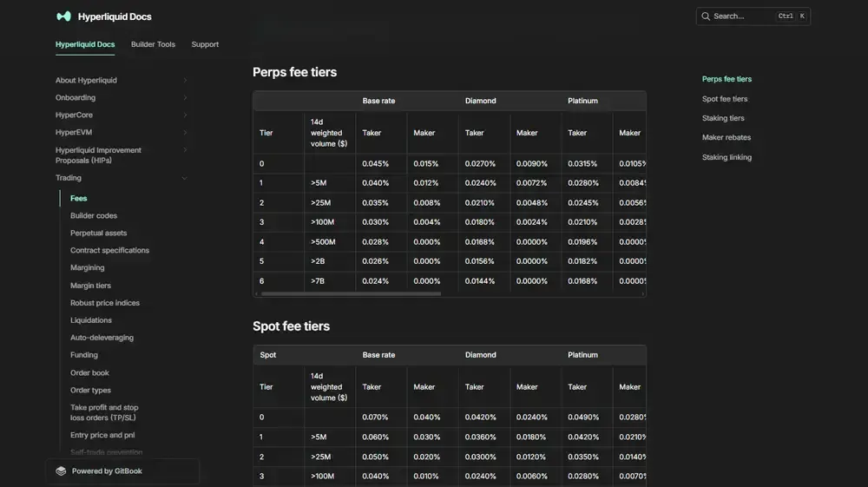Click Base rate header in Perps table
The image size is (868, 487).
pos(378,101)
